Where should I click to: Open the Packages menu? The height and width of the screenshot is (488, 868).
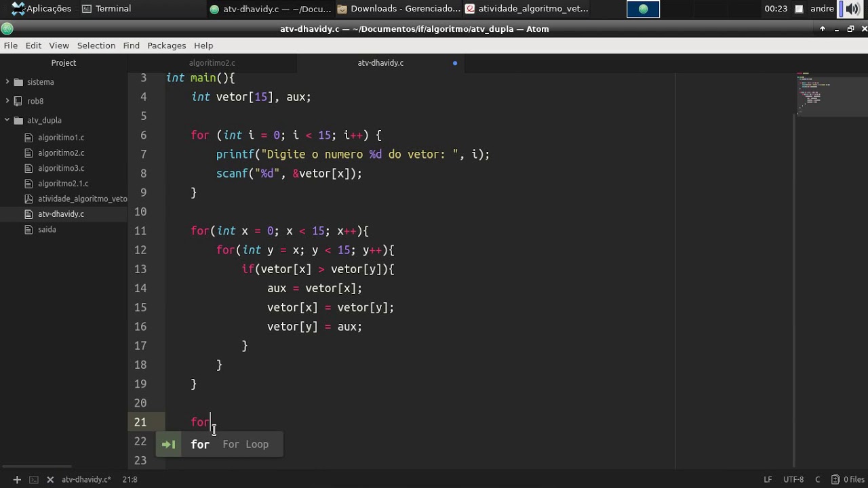coord(166,45)
